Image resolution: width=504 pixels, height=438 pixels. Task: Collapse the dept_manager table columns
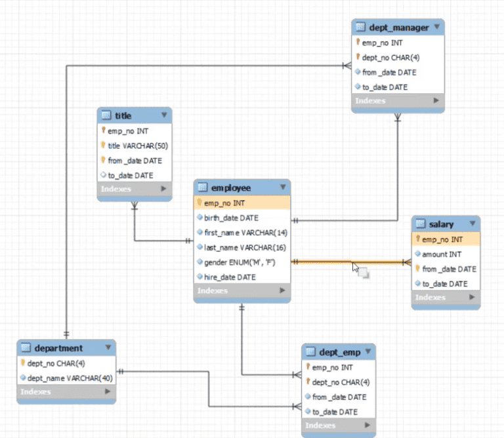point(437,27)
